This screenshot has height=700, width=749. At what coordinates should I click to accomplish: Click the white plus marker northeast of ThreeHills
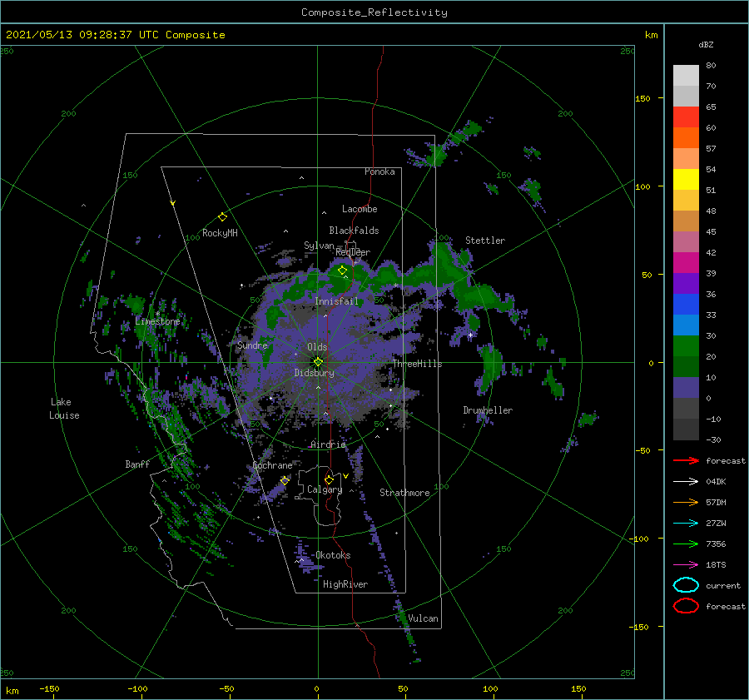(470, 335)
